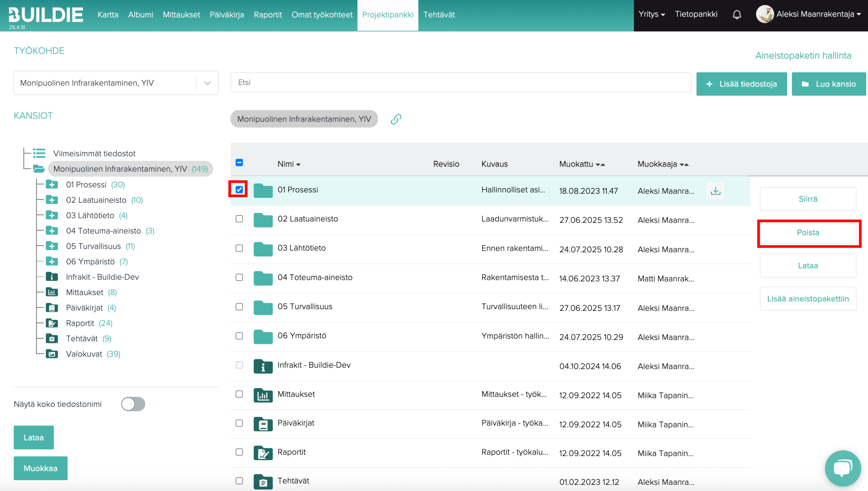Check the 04 Toteuma-aineisto checkbox
The width and height of the screenshot is (868, 491).
[239, 277]
